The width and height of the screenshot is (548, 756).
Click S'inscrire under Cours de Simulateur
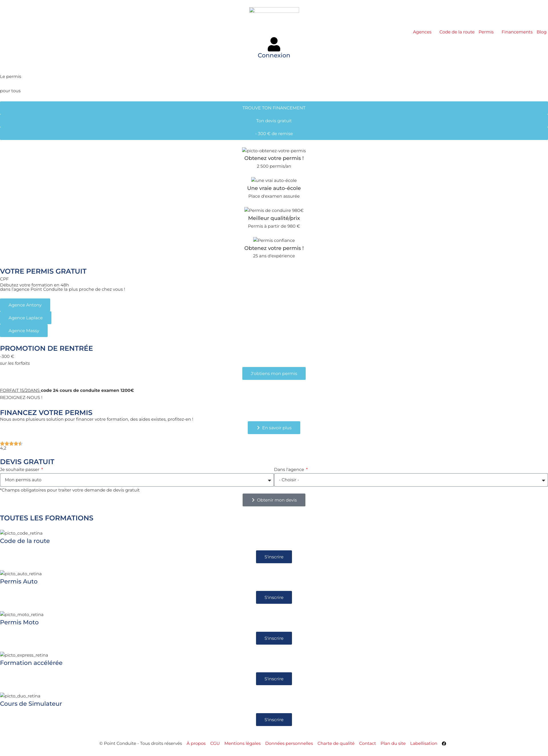point(274,720)
